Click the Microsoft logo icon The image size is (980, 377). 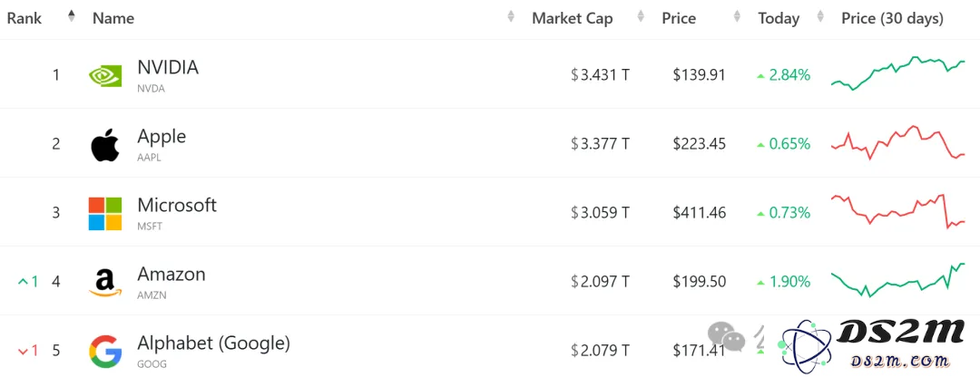click(x=105, y=214)
